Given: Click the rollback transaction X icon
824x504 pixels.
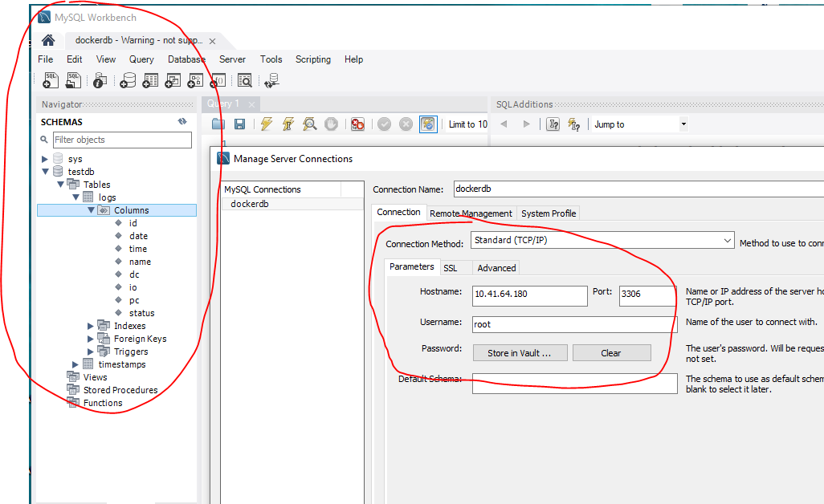Looking at the screenshot, I should coord(406,124).
